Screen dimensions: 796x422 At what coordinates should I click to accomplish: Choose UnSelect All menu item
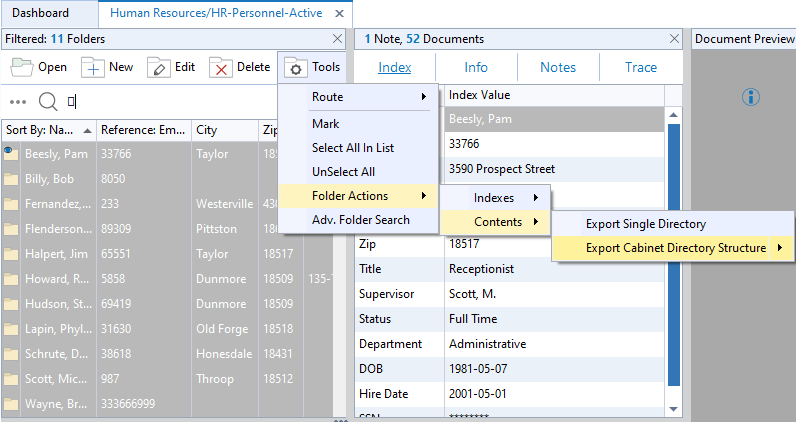tap(358, 172)
